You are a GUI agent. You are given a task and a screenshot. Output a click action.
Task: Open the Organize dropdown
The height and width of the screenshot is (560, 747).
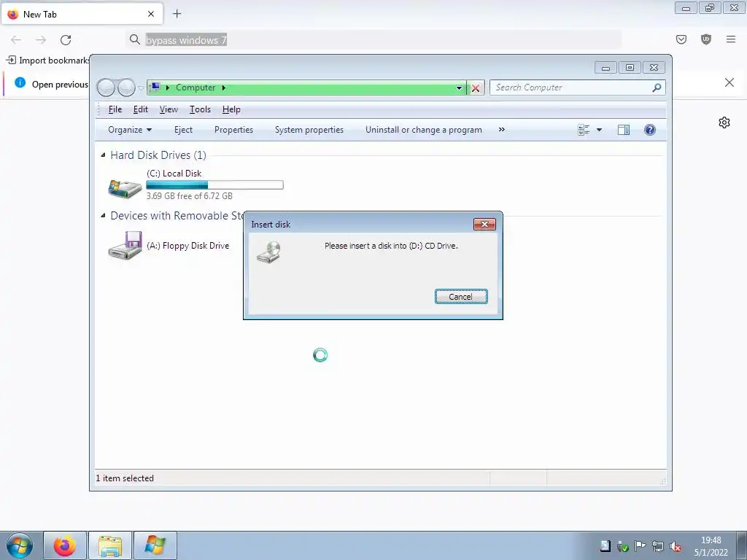[x=130, y=130]
